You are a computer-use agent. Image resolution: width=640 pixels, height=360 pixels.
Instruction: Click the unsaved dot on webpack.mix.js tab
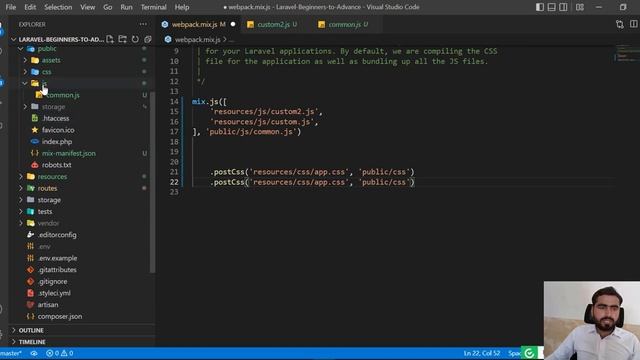pos(233,24)
